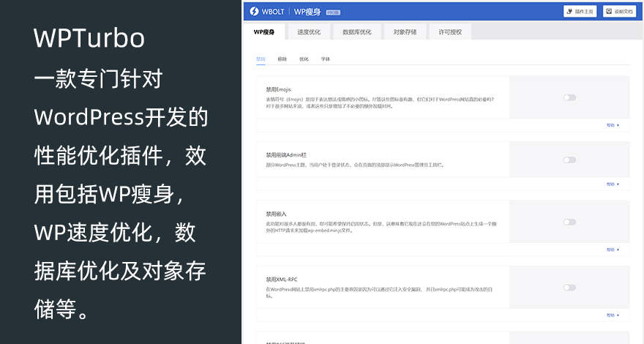Expand 帮助 help under 禁用XML-RPC
Image resolution: width=644 pixels, height=344 pixels.
613,315
